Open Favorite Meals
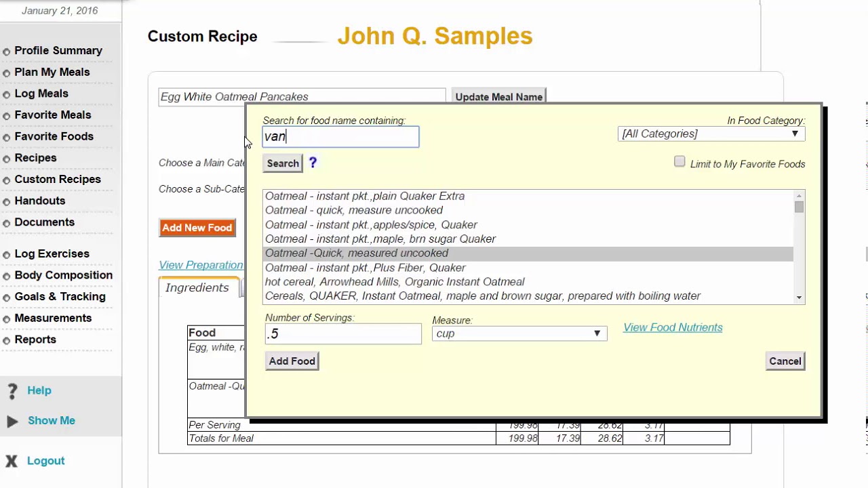The width and height of the screenshot is (868, 488). pyautogui.click(x=53, y=115)
